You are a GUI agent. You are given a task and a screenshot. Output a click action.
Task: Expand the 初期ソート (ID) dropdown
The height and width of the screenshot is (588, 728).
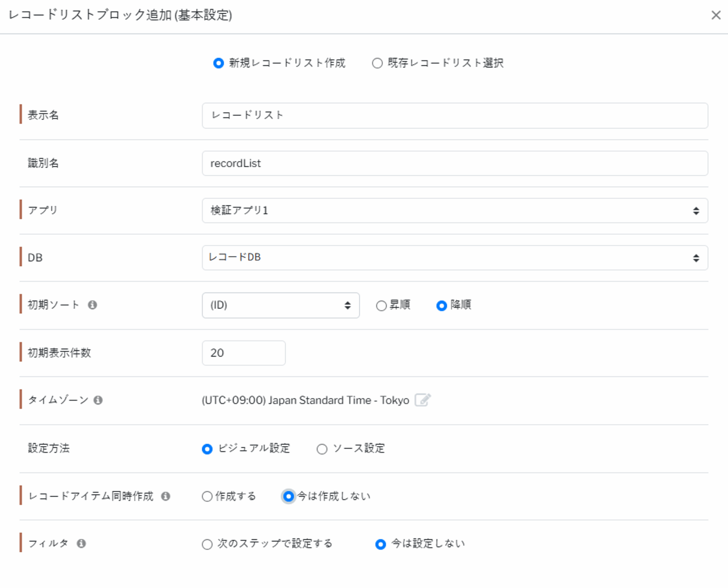[x=280, y=305]
